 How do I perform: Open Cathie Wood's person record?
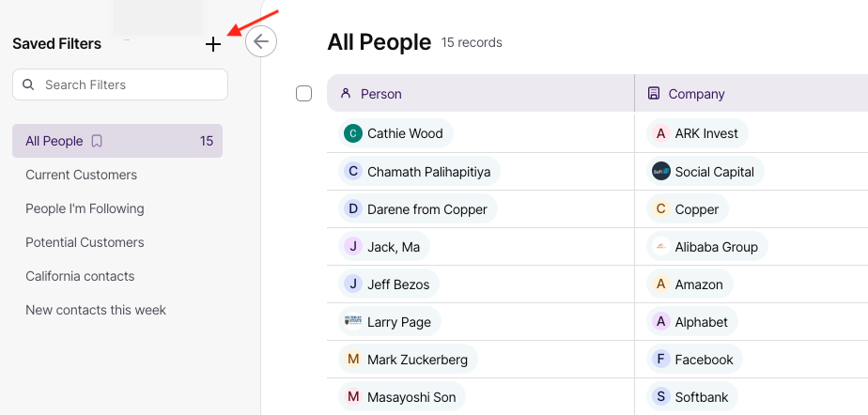(x=395, y=133)
